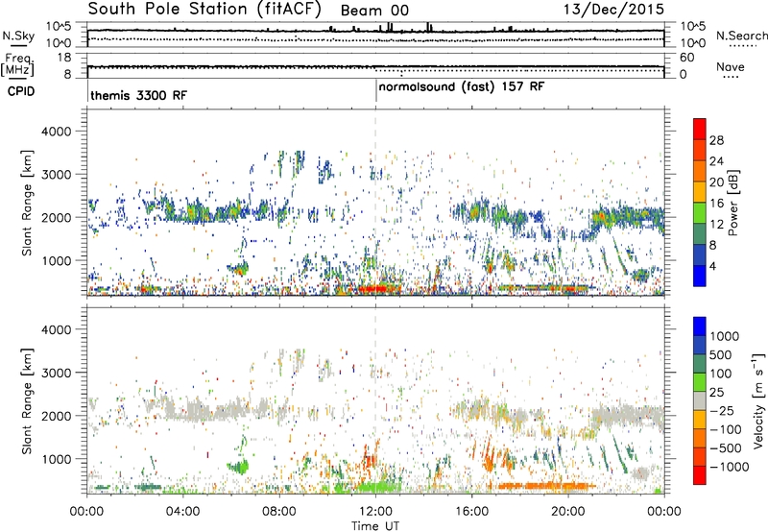Click the '04:00' time axis tick
Viewport: 768px width, 532px height.
[x=182, y=512]
